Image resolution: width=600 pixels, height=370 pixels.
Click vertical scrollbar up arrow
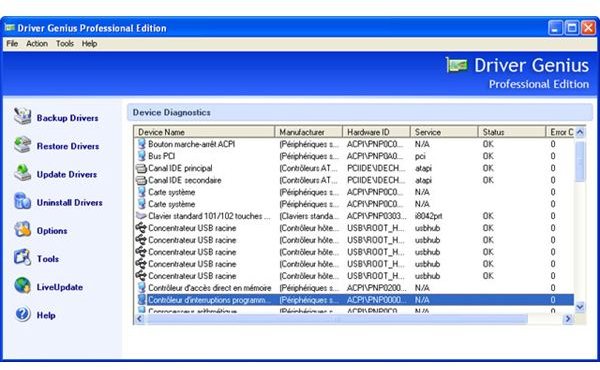point(580,132)
